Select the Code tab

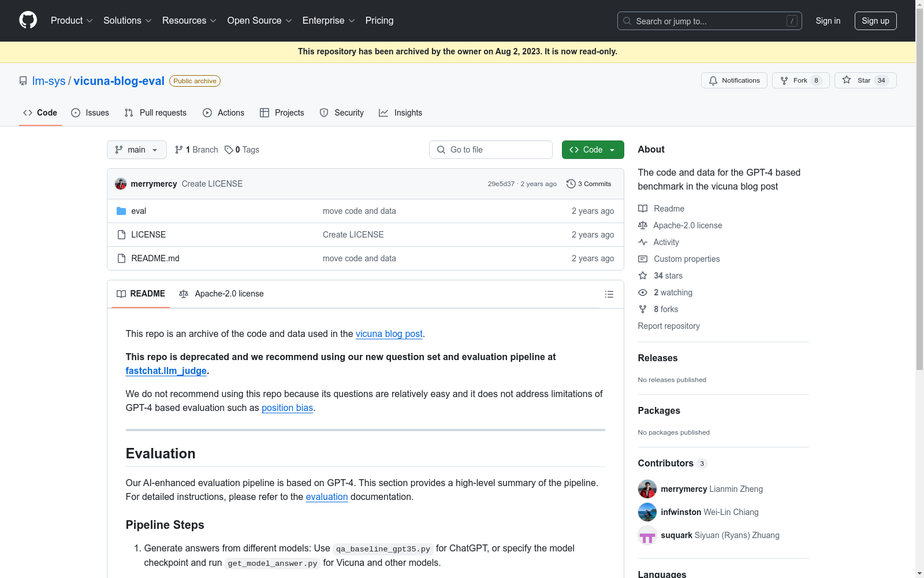click(x=40, y=113)
